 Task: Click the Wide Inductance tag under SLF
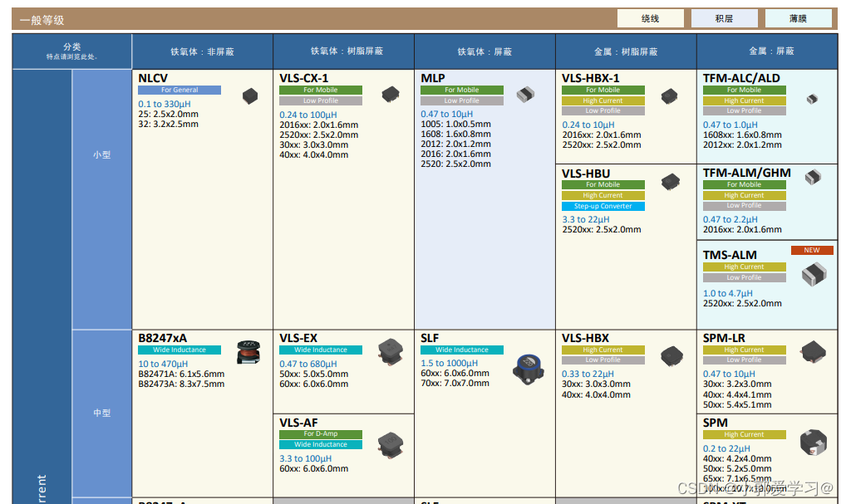click(462, 350)
